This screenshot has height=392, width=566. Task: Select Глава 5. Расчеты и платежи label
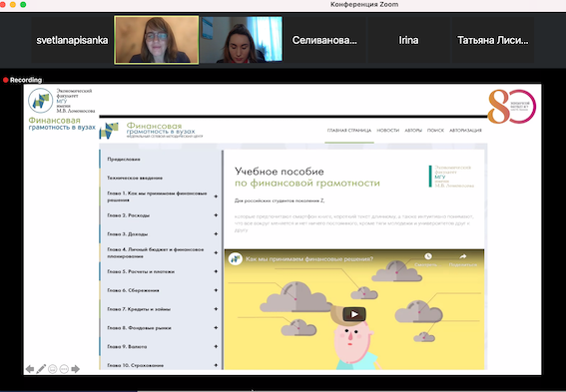[x=141, y=271]
